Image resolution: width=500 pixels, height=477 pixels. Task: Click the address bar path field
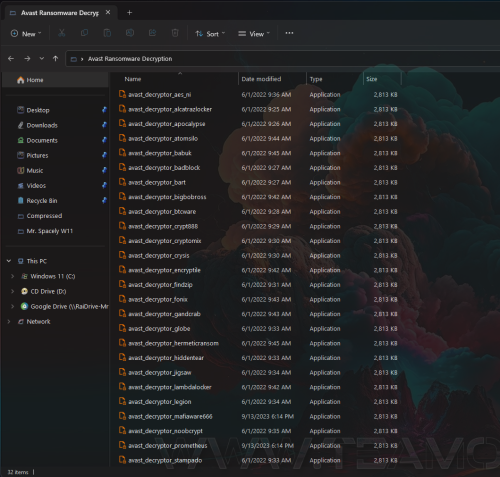click(283, 59)
